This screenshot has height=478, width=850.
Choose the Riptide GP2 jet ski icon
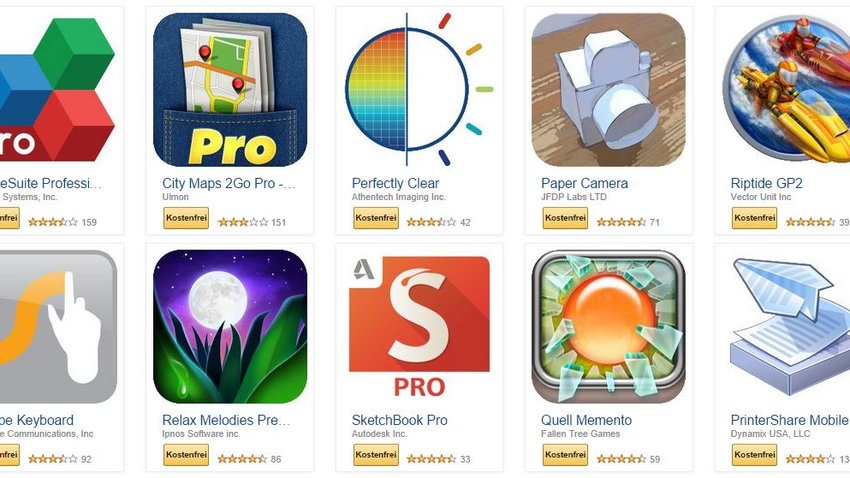coord(786,89)
